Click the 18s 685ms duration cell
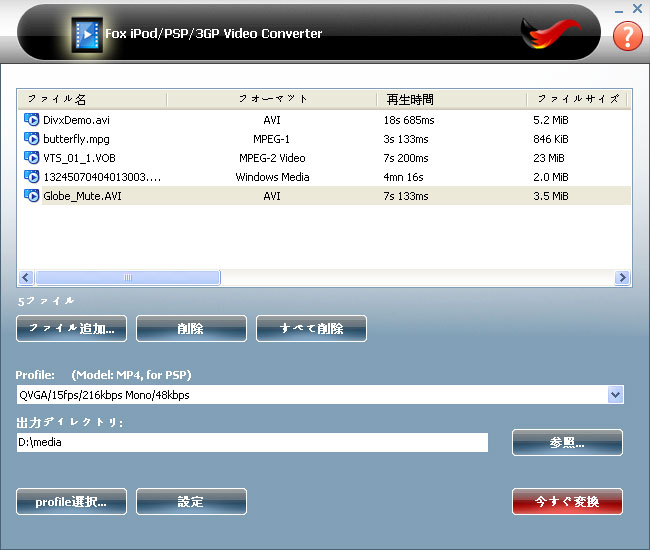The height and width of the screenshot is (550, 650). pyautogui.click(x=409, y=120)
